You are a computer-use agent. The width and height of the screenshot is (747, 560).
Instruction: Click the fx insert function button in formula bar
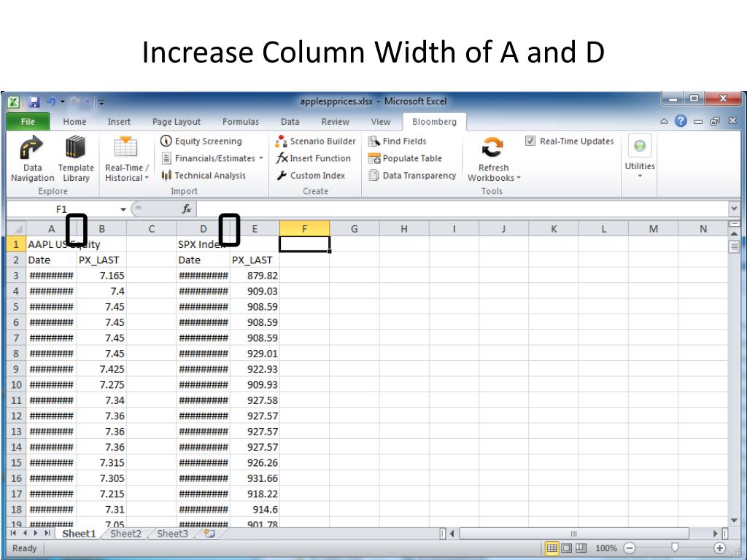(x=187, y=209)
